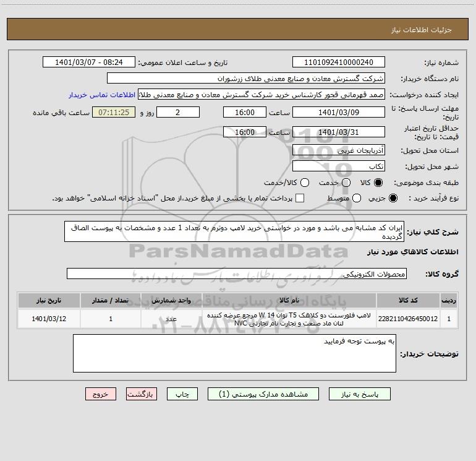Select the خدمت radio button

click(346, 183)
